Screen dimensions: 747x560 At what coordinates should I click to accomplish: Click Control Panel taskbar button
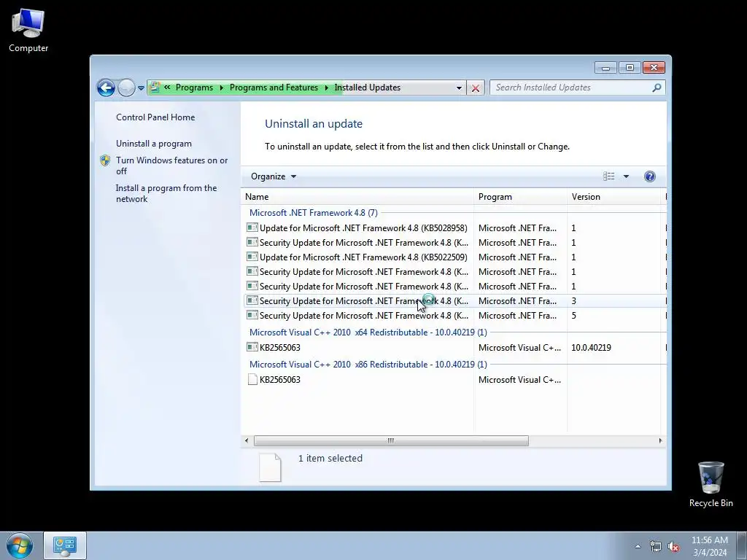(65, 545)
